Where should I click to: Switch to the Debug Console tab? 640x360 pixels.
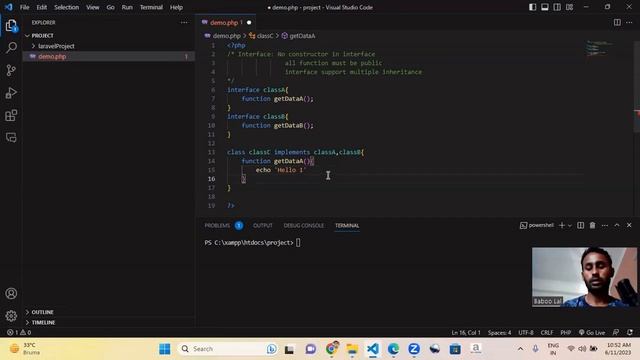click(303, 225)
